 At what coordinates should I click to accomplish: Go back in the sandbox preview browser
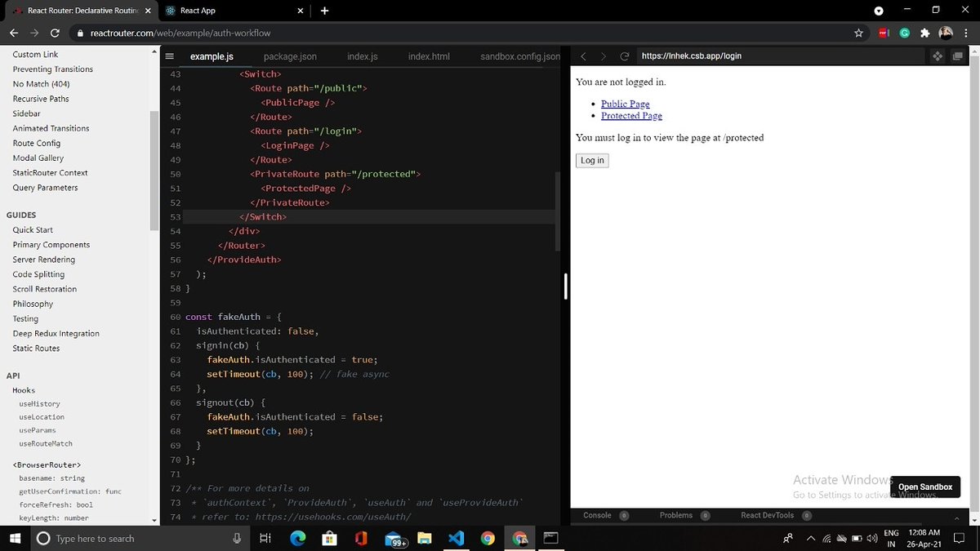coord(583,56)
